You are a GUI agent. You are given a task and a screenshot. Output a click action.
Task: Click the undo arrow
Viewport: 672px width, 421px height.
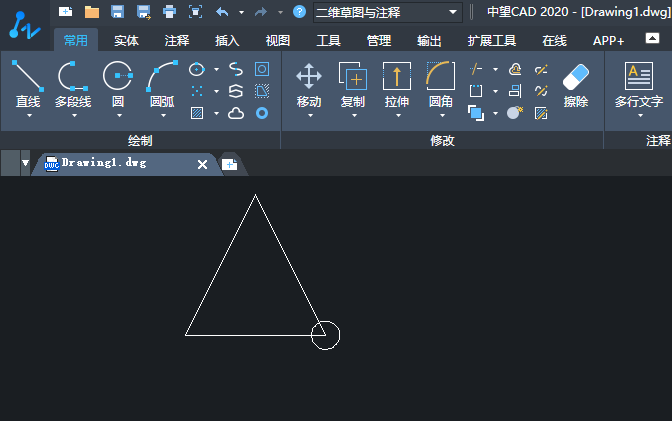pos(222,12)
